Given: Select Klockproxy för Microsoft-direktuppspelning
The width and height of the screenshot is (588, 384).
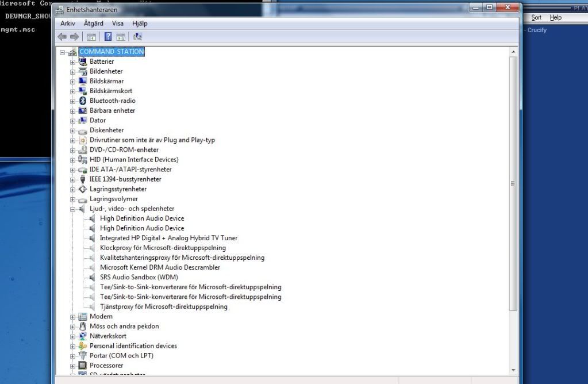Looking at the screenshot, I should pos(163,248).
